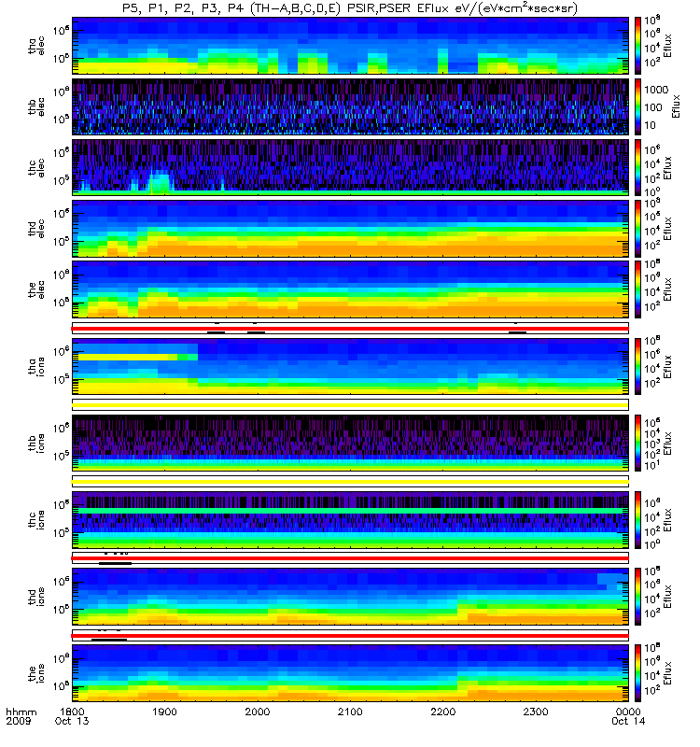700x747 pixels.
Task: Click the plot title mentioning PSIR,PSER EFlux
Action: 350,8
